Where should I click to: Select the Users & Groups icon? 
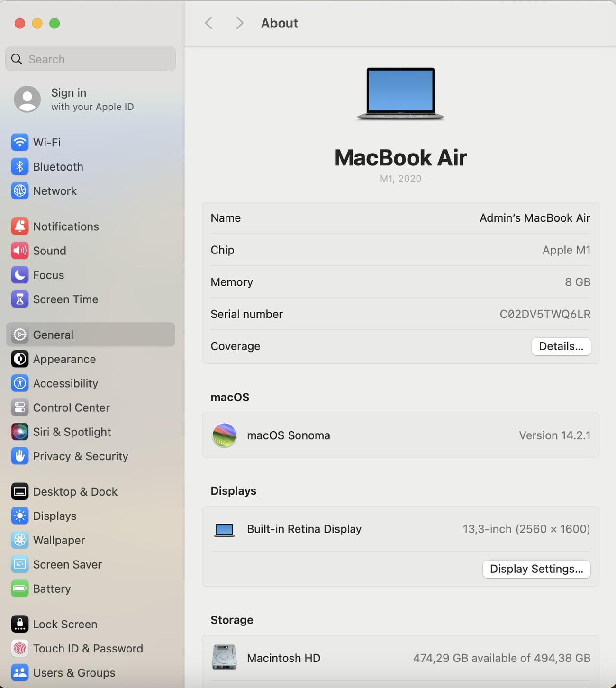[20, 673]
